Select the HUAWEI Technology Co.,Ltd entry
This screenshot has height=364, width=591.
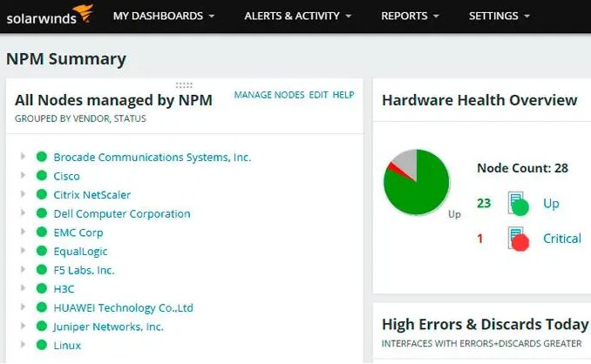coord(123,308)
